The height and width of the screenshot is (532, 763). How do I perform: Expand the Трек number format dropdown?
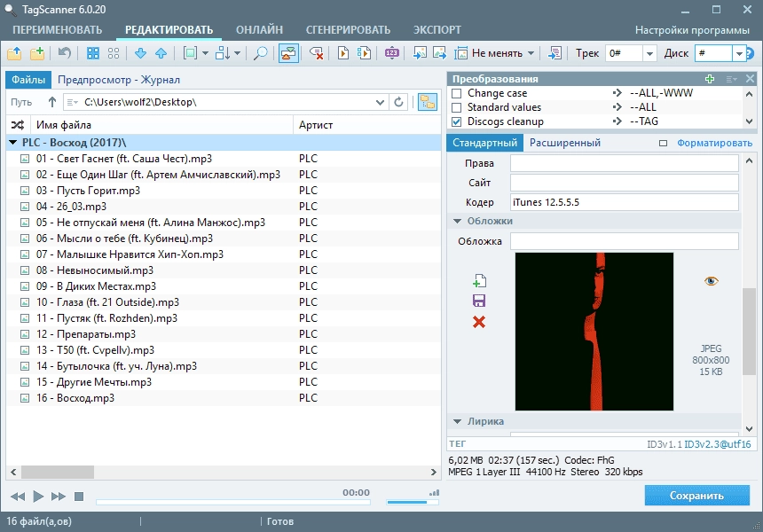point(649,53)
